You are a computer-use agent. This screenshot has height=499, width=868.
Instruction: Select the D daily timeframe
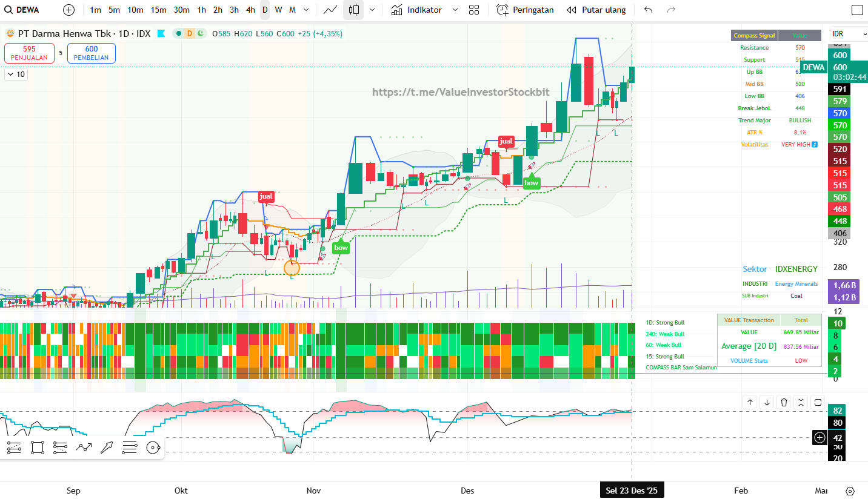point(265,10)
